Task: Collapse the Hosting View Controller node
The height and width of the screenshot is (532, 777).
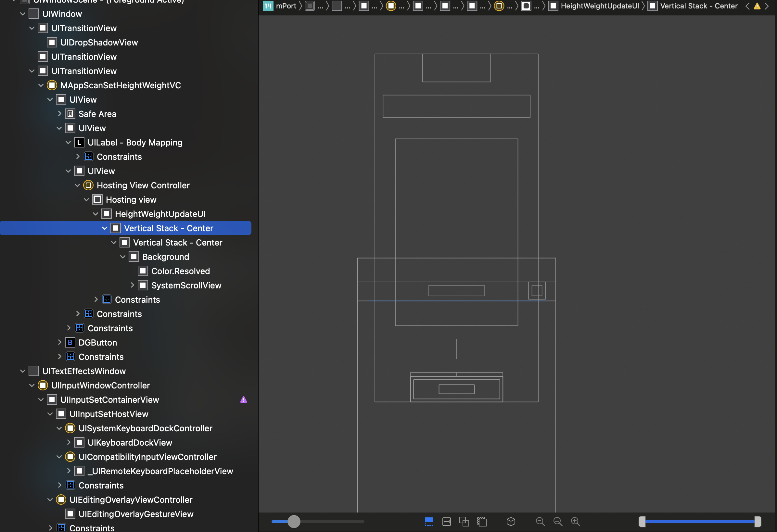Action: click(x=77, y=185)
